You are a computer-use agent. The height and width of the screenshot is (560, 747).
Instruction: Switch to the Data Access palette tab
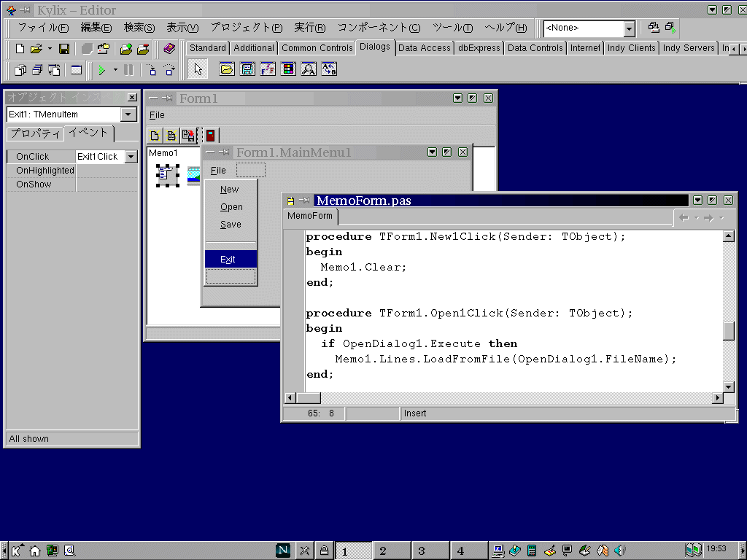click(x=424, y=47)
